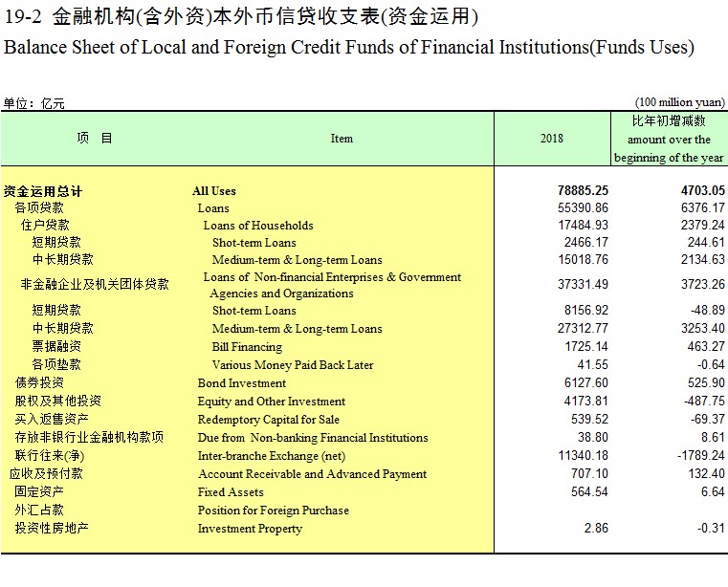Click the value 3723.26
Viewport: 728px width, 587px height.
pyautogui.click(x=702, y=284)
